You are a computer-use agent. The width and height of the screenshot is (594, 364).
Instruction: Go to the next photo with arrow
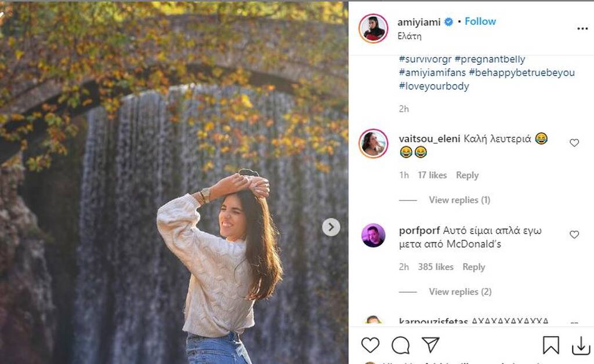click(331, 227)
